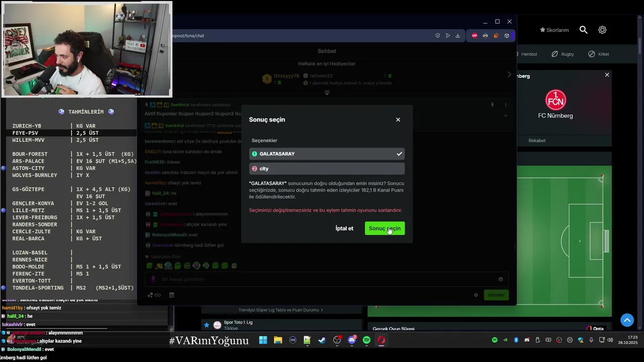Favorite Spor Toto 1. Lig with star
The image size is (644, 362).
206,325
